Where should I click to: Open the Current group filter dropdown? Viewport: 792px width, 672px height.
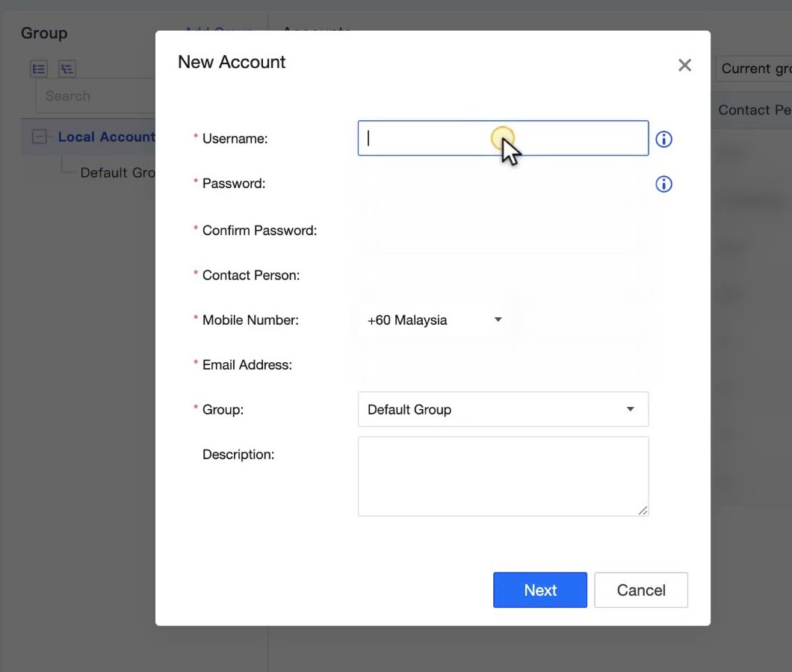(x=754, y=69)
